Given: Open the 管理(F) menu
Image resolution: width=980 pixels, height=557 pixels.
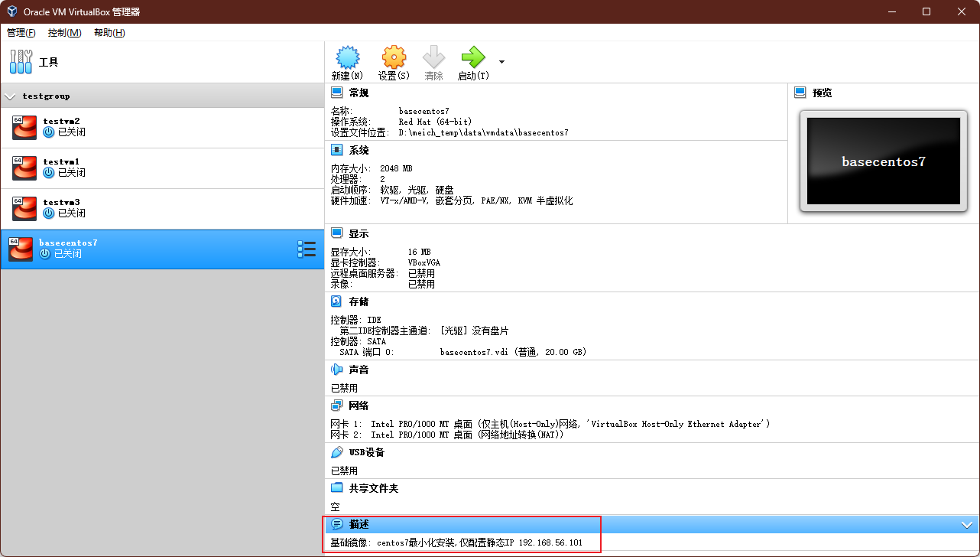Looking at the screenshot, I should [21, 33].
